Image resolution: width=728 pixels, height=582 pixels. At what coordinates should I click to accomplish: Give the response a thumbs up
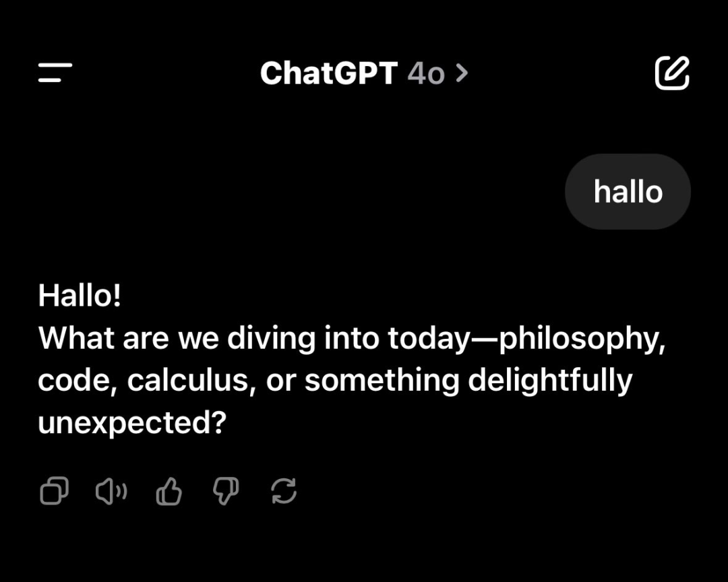tap(169, 491)
